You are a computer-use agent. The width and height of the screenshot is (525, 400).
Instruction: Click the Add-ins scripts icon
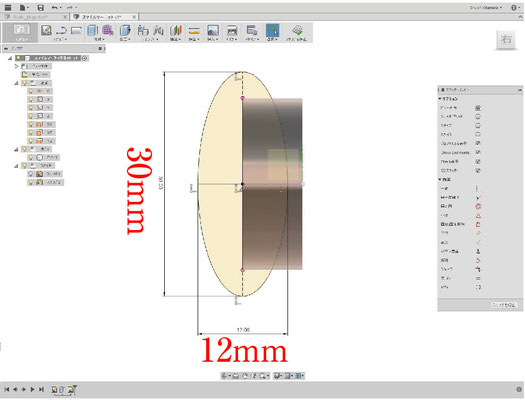coord(252,30)
